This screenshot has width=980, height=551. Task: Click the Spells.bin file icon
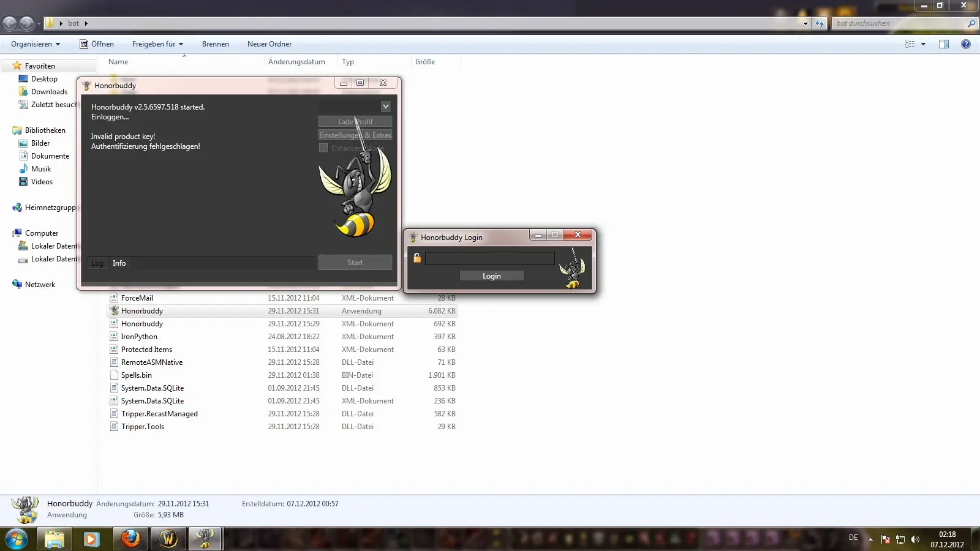click(114, 375)
